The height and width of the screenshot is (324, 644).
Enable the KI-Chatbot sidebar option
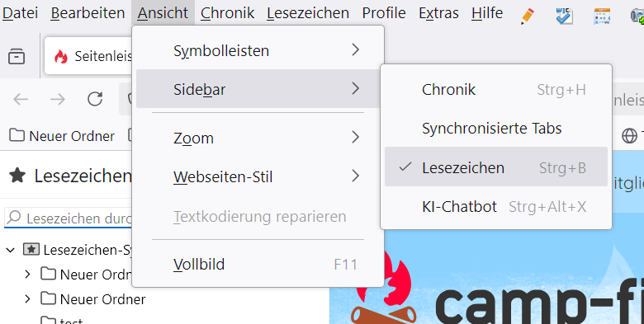495,206
